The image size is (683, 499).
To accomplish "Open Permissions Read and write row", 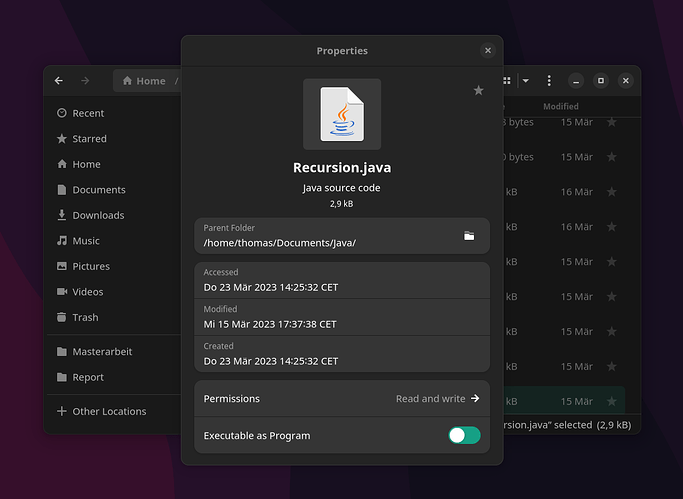I will click(342, 398).
